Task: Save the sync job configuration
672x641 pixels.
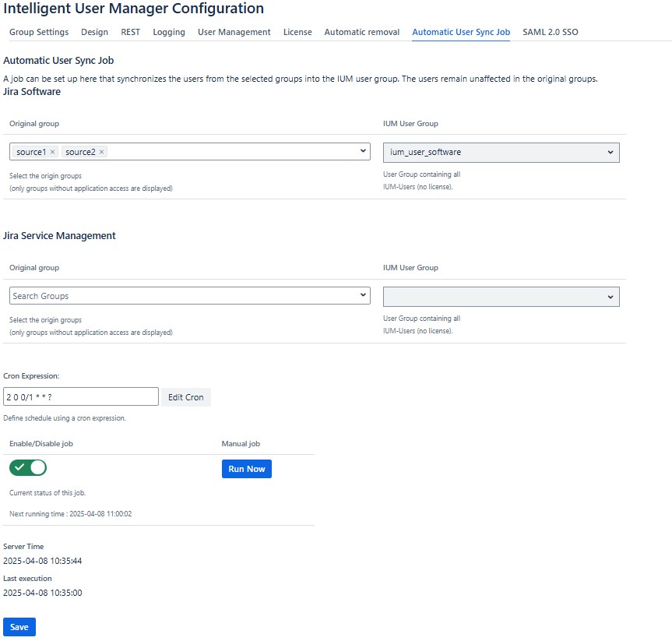Action: click(19, 627)
